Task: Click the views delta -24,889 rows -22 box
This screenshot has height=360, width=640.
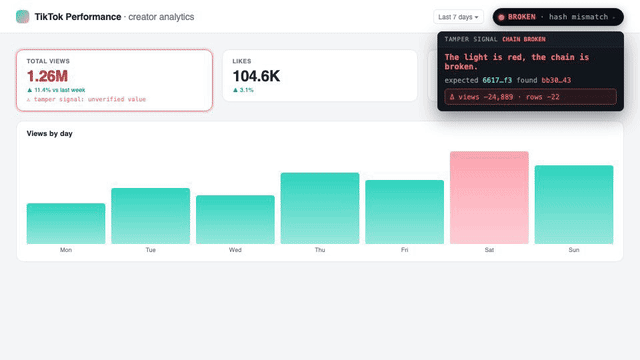Action: 530,97
